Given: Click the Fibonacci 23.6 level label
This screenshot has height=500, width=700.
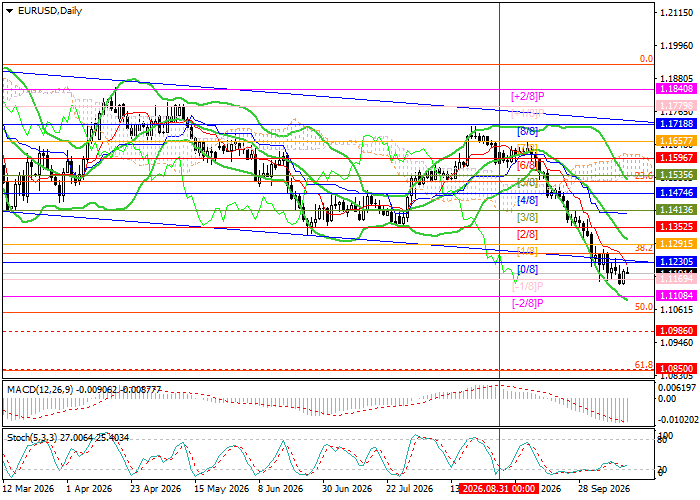Looking at the screenshot, I should click(644, 176).
